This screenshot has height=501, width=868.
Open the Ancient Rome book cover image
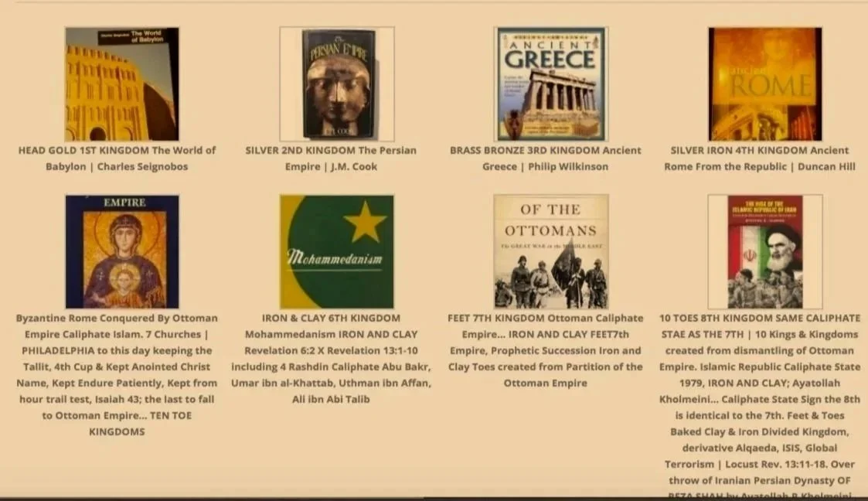[x=764, y=81]
